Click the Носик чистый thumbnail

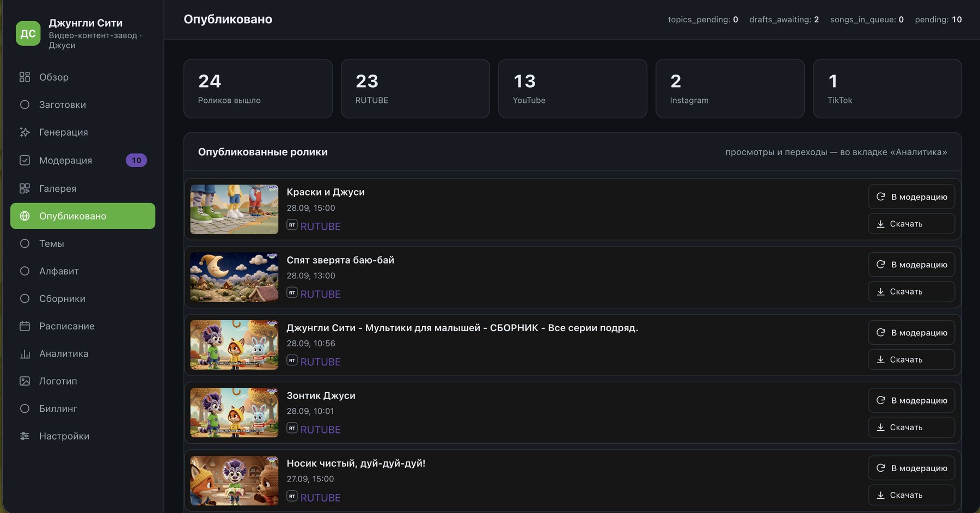pyautogui.click(x=234, y=480)
